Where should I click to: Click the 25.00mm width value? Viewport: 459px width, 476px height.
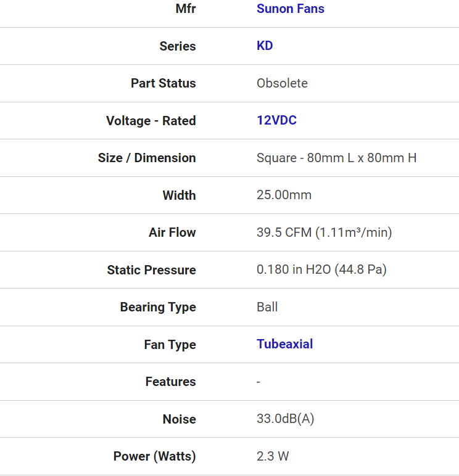click(x=284, y=195)
